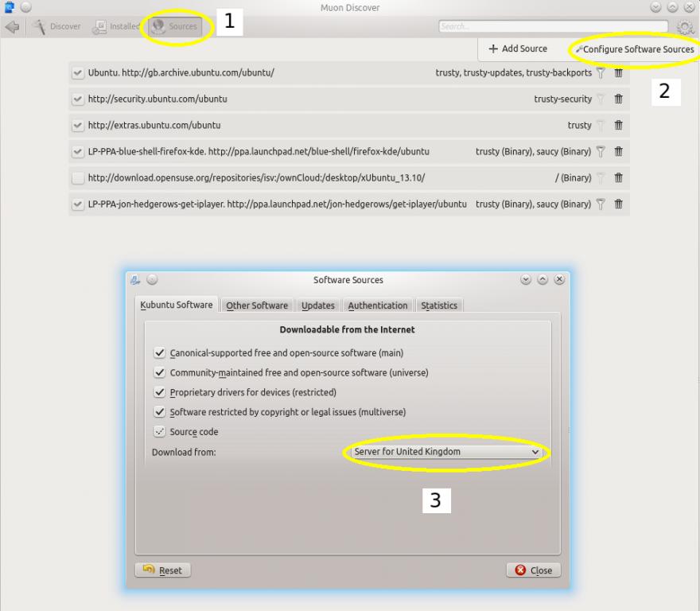Screen dimensions: 700x611
Task: Disable the gb.archive.ubuntu.com source checkbox
Action: coord(78,73)
